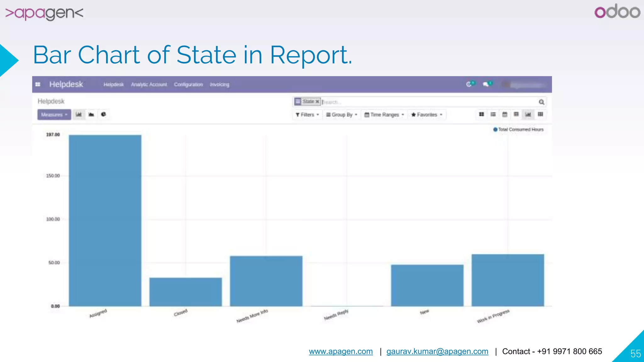This screenshot has width=644, height=362.
Task: Open the Helpdesk menu item
Action: point(114,85)
